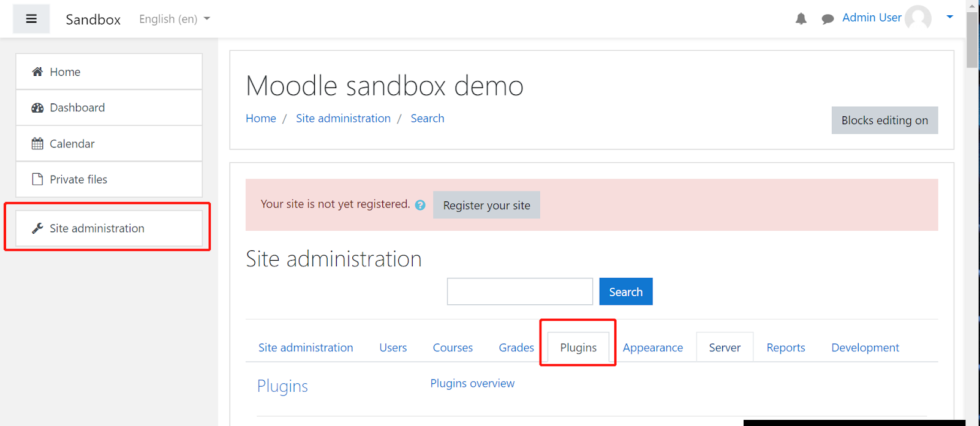Switch to the Users tab
This screenshot has height=426, width=980.
coord(393,348)
